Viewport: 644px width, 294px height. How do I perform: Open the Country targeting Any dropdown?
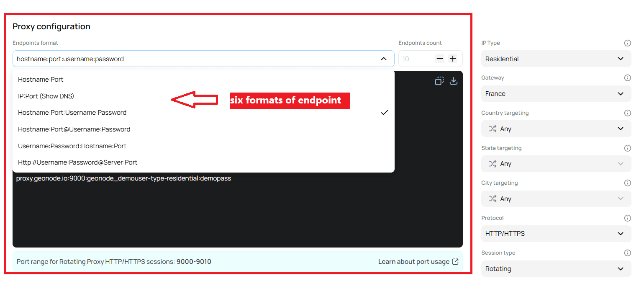(x=556, y=129)
